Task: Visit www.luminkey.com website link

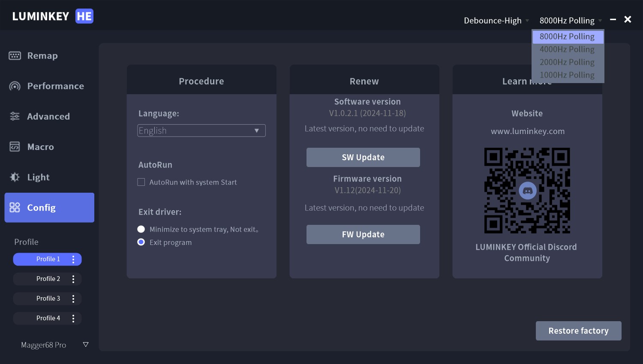Action: point(528,131)
